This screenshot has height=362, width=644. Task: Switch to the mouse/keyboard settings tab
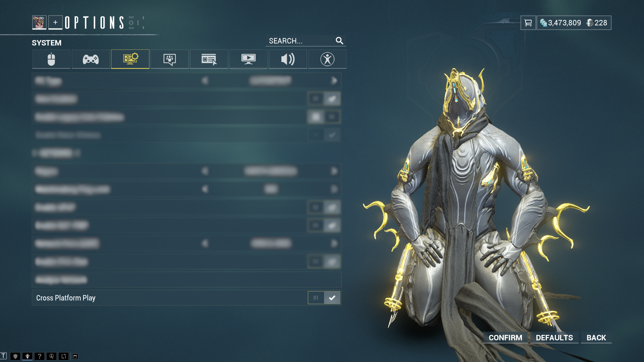51,59
